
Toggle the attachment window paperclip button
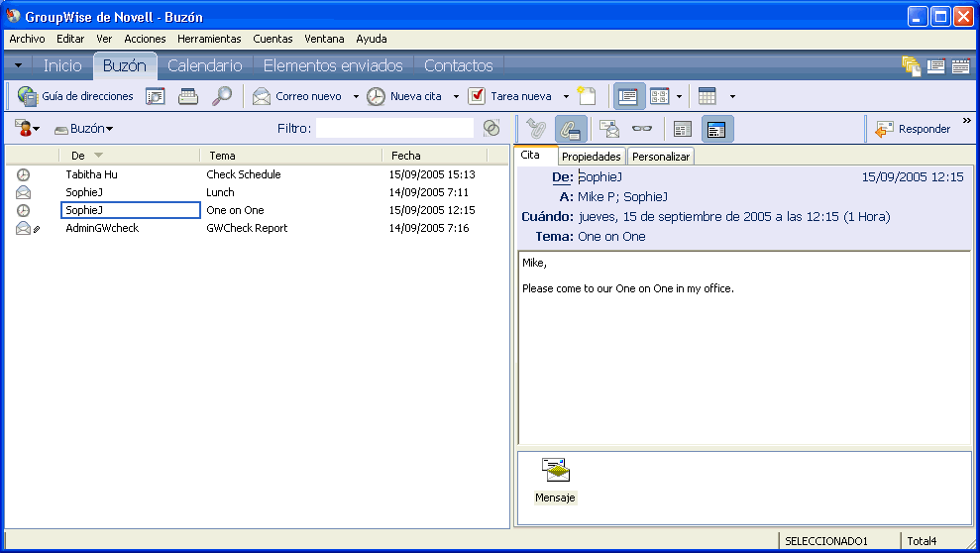tap(571, 129)
